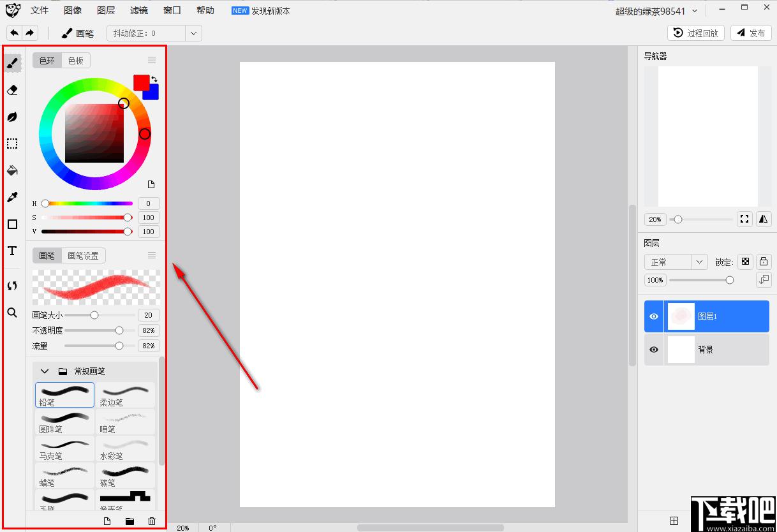Click layer opacity slider
Viewport: 777px width, 532px height.
pos(701,280)
